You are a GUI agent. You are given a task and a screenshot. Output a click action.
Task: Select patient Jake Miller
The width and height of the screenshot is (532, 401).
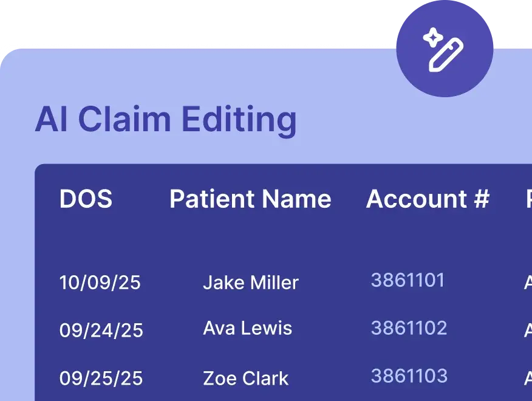click(250, 283)
